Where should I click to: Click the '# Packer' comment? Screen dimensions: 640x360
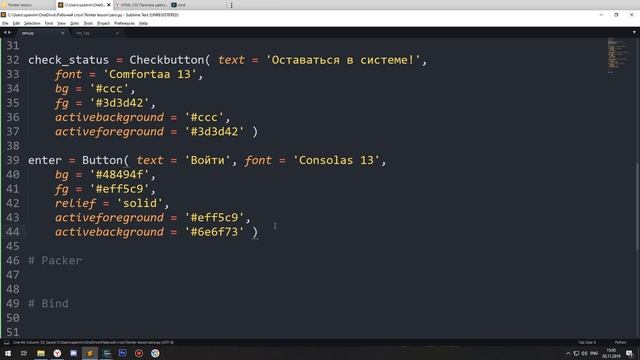pyautogui.click(x=55, y=261)
